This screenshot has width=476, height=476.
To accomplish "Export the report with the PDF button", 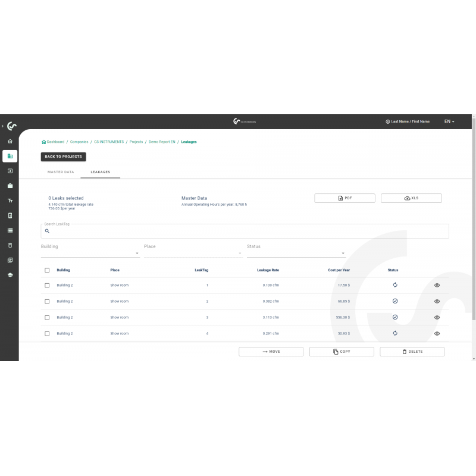I will coord(345,198).
